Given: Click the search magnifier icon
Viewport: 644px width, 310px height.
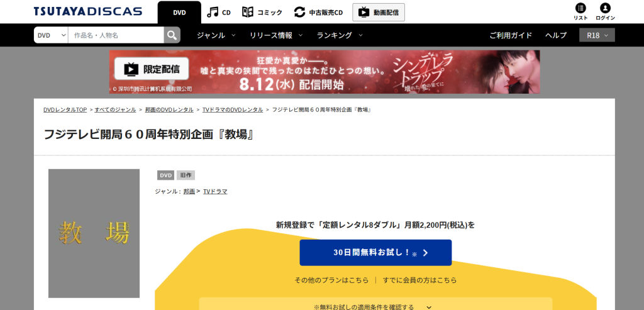Looking at the screenshot, I should tap(172, 35).
